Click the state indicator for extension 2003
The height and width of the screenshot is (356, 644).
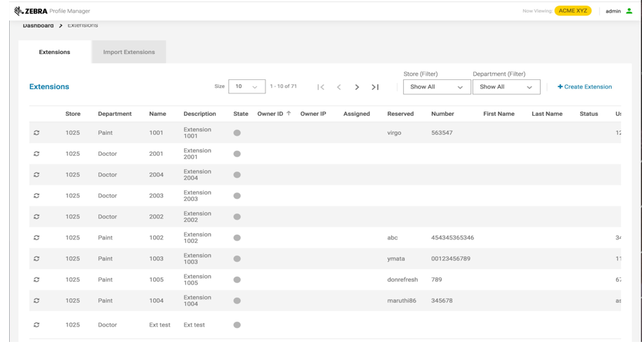[x=237, y=195]
